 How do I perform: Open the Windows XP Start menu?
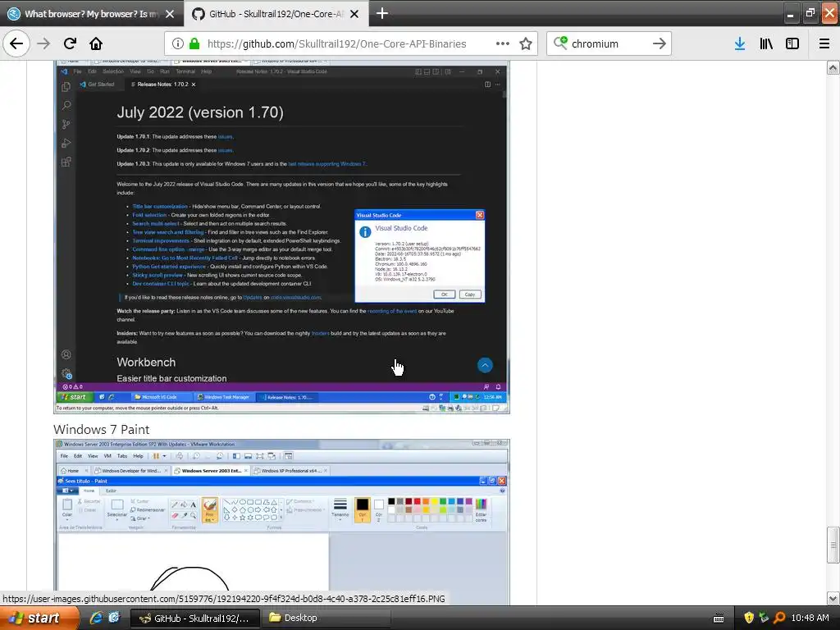pos(39,618)
